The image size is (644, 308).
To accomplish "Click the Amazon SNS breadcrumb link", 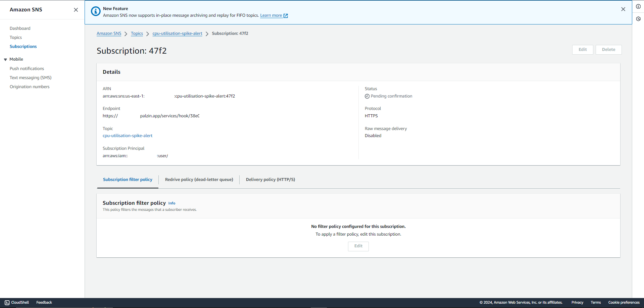I will [x=109, y=34].
